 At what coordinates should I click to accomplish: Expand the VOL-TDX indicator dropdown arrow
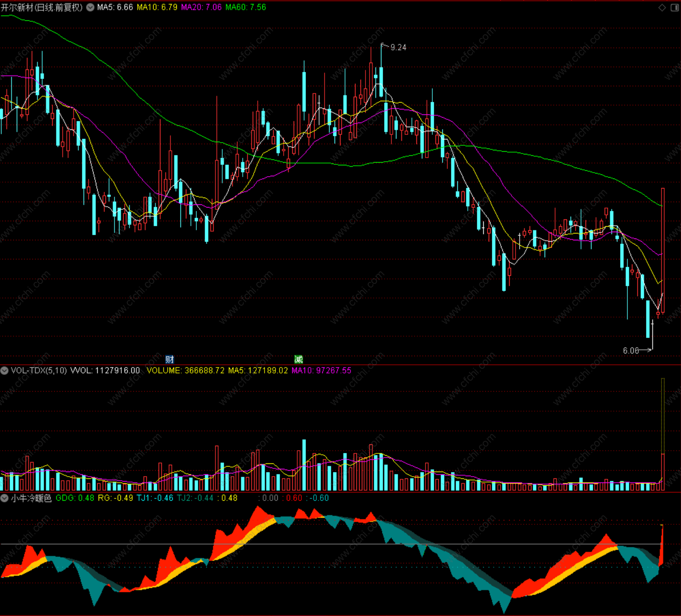click(x=5, y=370)
